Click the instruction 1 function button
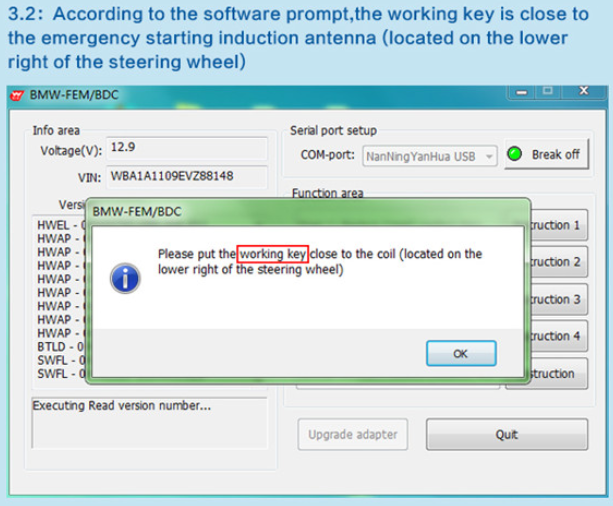This screenshot has width=613, height=506. (559, 225)
